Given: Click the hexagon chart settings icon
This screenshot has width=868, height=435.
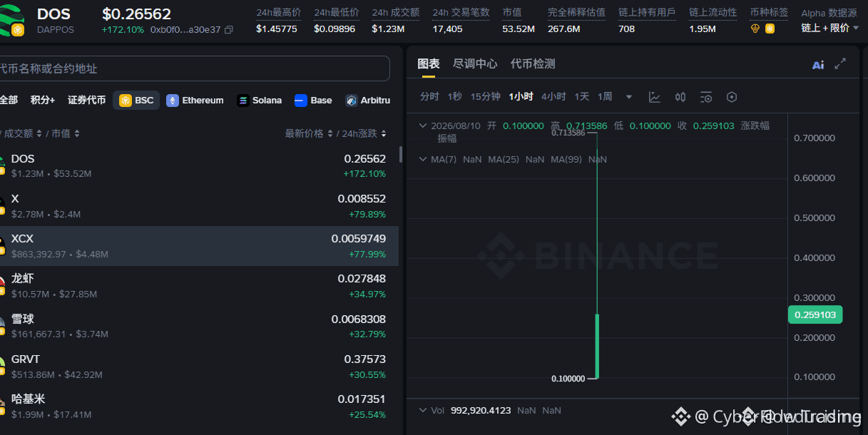Looking at the screenshot, I should (x=731, y=97).
